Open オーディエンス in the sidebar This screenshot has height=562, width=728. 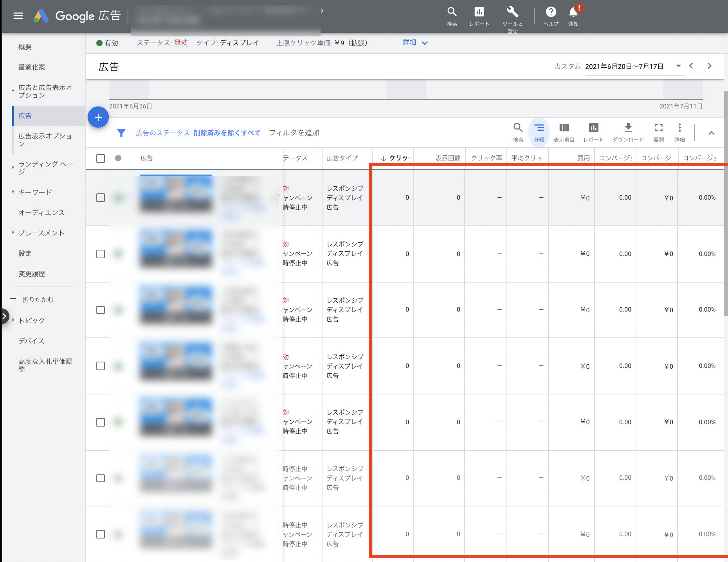click(41, 213)
